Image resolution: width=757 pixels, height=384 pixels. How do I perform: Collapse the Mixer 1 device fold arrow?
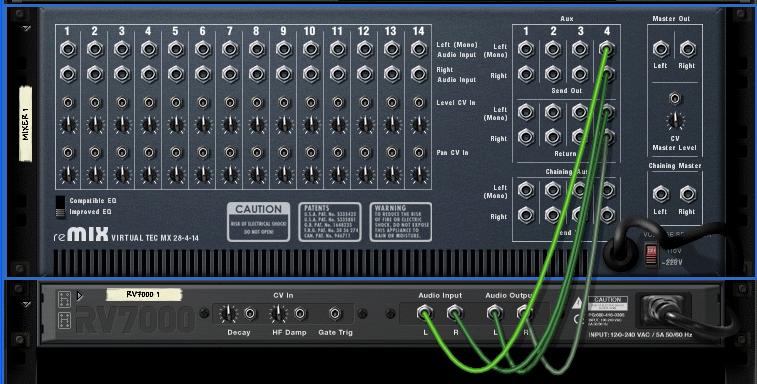click(26, 28)
